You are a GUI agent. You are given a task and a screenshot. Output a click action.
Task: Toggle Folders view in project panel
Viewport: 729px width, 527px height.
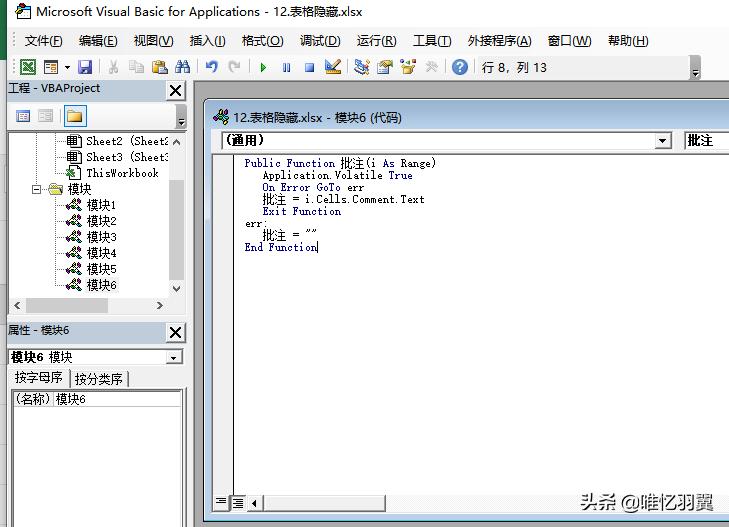click(75, 116)
